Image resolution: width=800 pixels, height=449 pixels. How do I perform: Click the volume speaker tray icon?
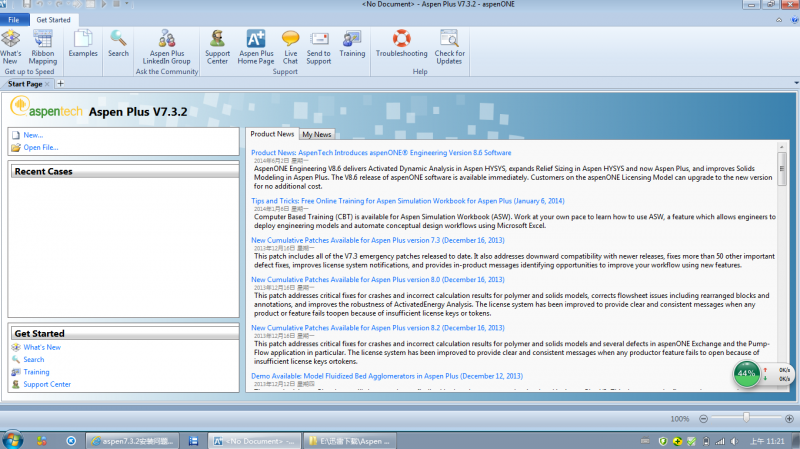pyautogui.click(x=735, y=441)
